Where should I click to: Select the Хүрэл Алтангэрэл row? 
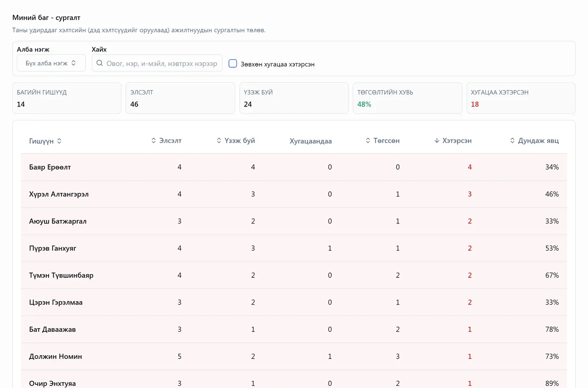coord(294,194)
